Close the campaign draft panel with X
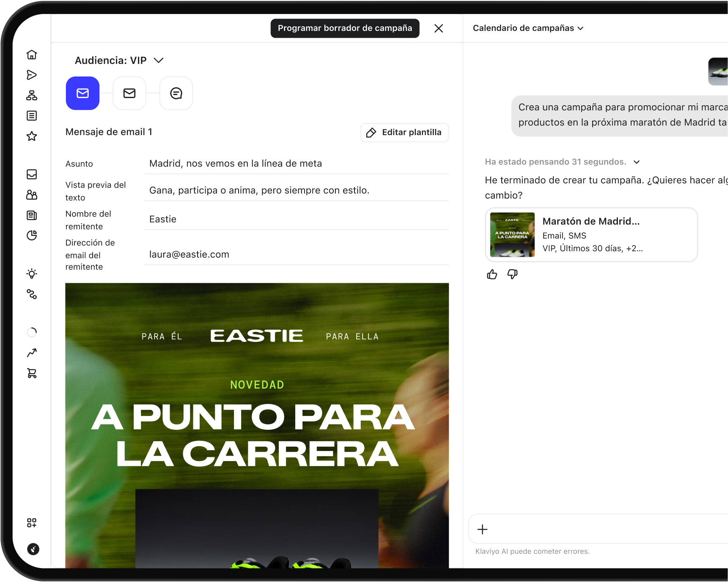This screenshot has height=582, width=728. point(439,28)
